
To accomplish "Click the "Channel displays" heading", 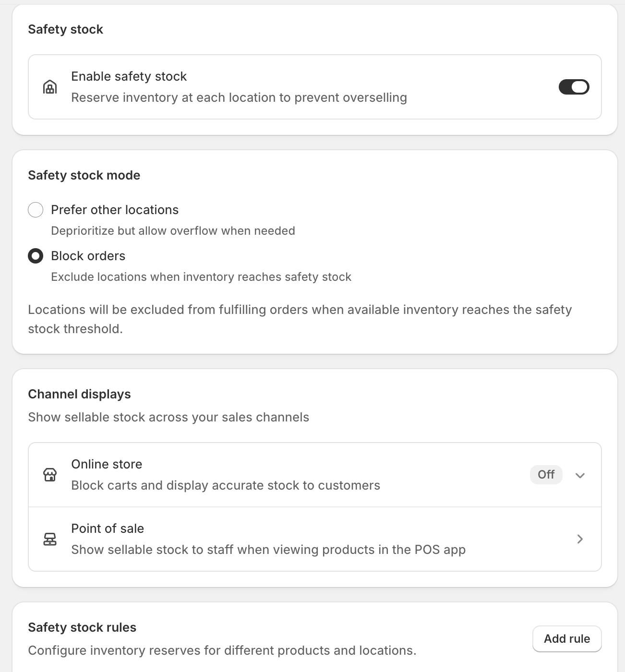I will (79, 394).
